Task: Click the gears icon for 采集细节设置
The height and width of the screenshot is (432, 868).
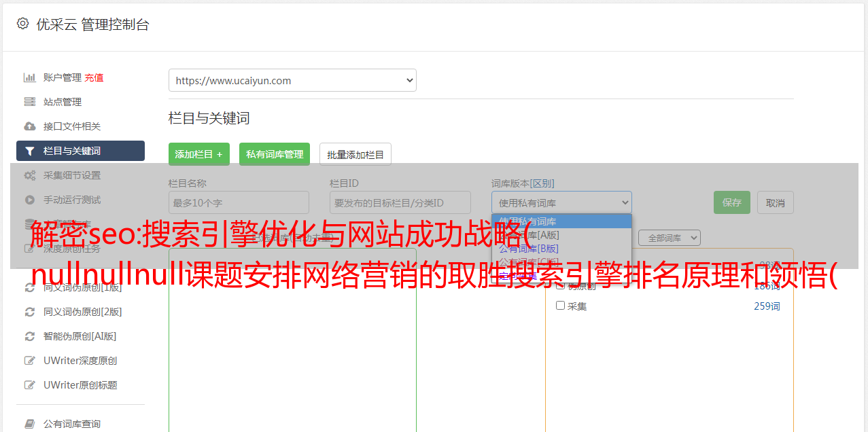Action: 30,175
